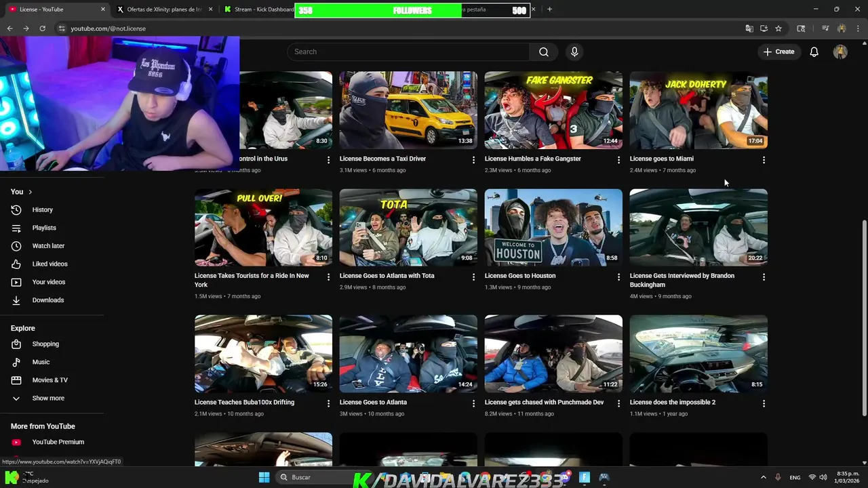This screenshot has height=488, width=868.
Task: Go back in the browser
Action: pyautogui.click(x=9, y=28)
